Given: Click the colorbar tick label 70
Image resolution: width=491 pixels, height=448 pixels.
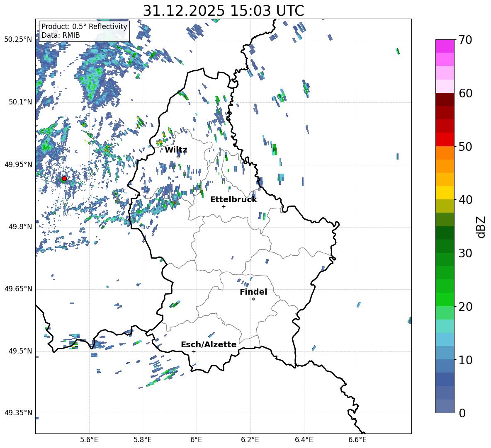Looking at the screenshot, I should pyautogui.click(x=466, y=40).
